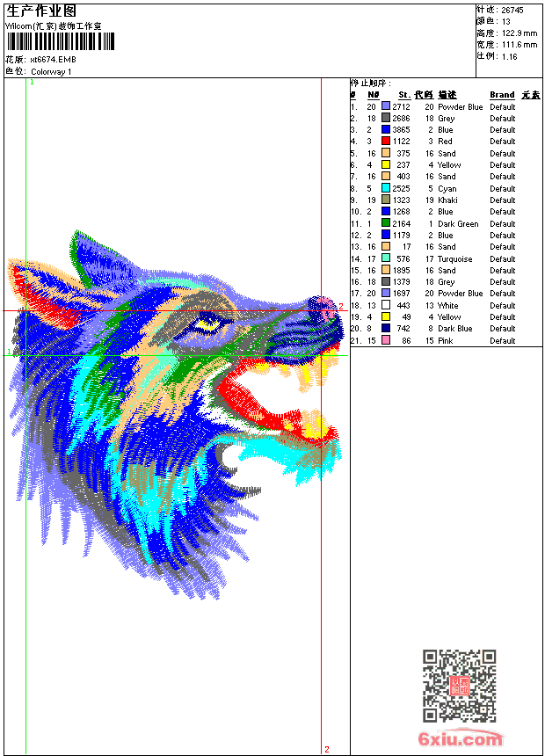Screen dimensions: 545x756
Task: Select the Pink swatch in row 21
Action: pyautogui.click(x=386, y=340)
